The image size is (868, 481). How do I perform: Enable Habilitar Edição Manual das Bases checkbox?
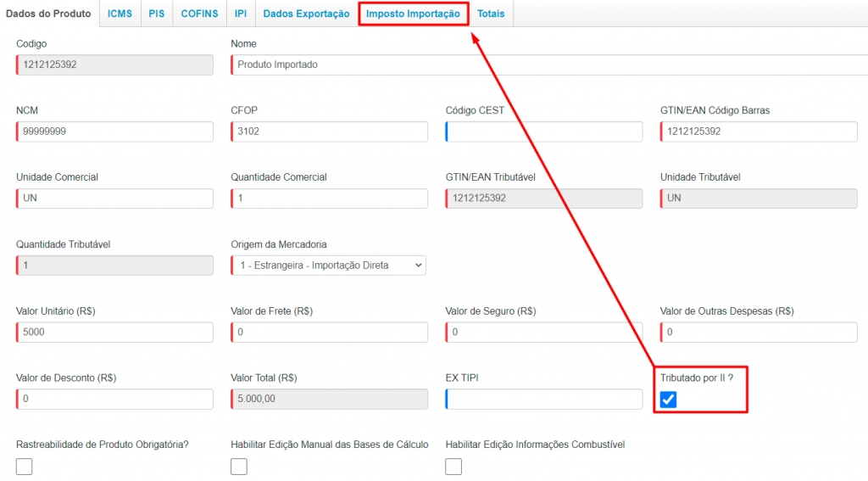(x=239, y=467)
